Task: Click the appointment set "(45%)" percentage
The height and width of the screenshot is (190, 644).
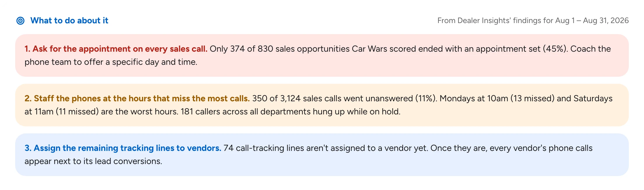Action: tap(555, 49)
